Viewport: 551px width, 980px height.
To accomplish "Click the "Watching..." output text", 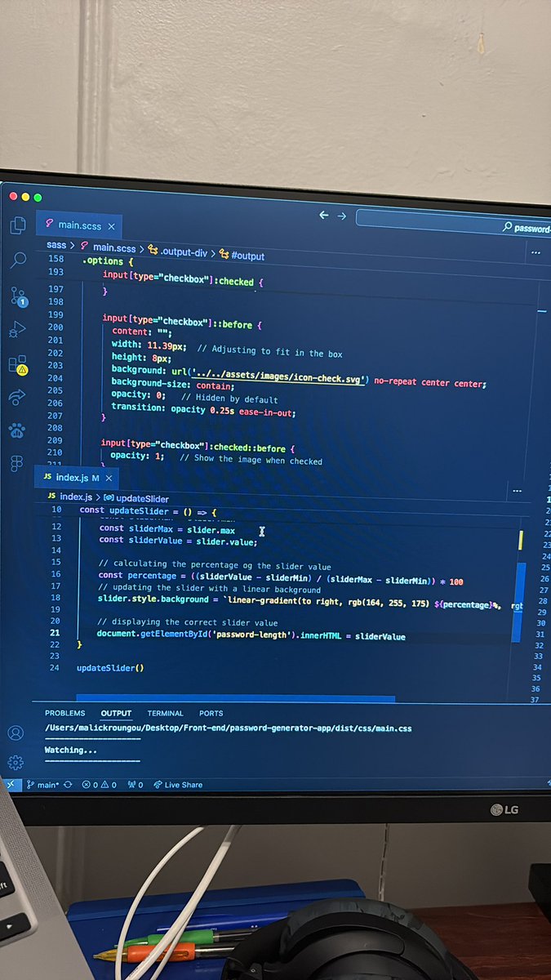I will click(70, 750).
